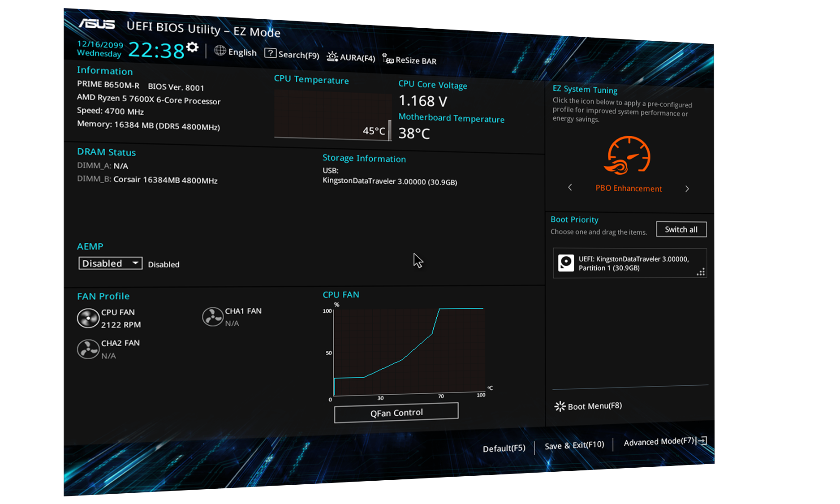Go to the next EZ System Tuning profile

pos(687,189)
